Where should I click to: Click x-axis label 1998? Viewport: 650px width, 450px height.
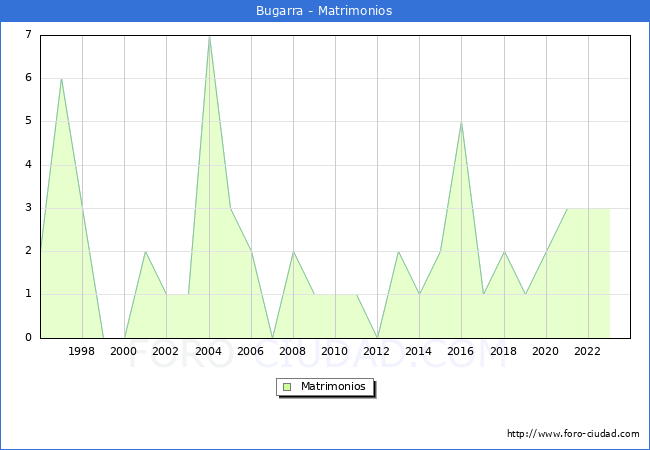(82, 351)
